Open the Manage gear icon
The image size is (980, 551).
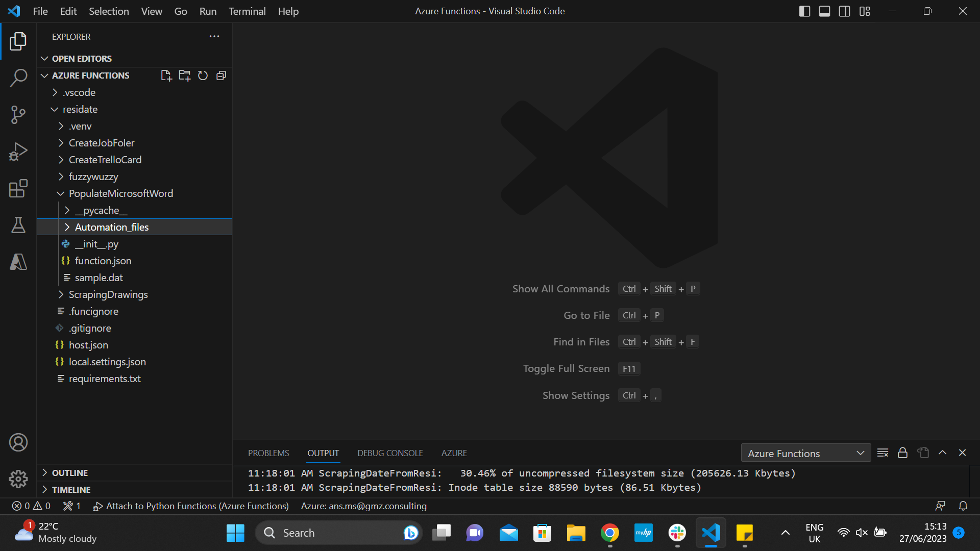pos(18,479)
